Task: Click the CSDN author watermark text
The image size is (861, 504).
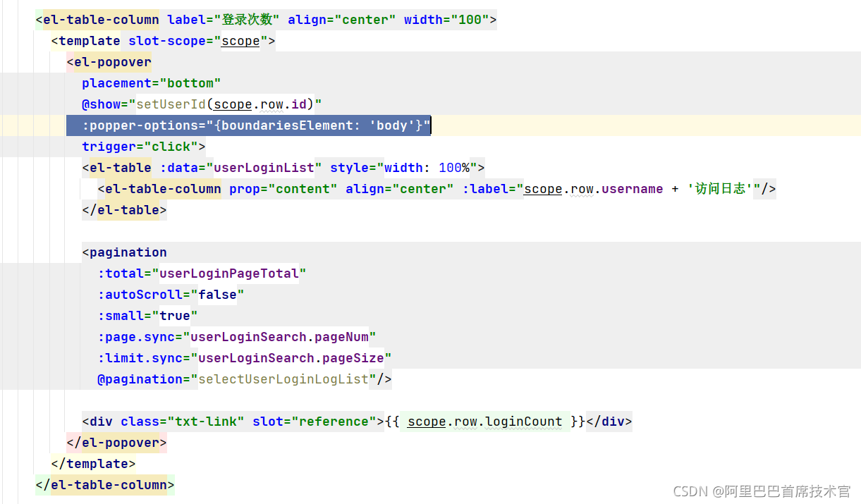Action: pyautogui.click(x=762, y=491)
